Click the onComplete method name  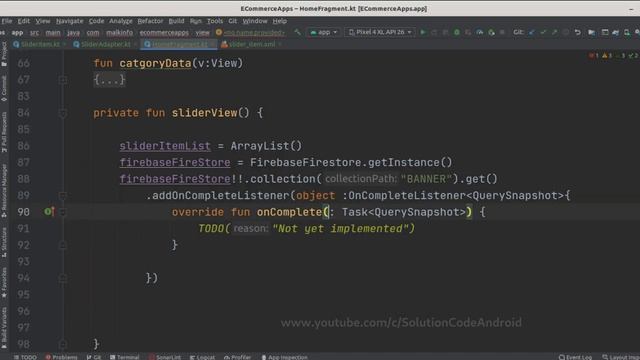289,212
